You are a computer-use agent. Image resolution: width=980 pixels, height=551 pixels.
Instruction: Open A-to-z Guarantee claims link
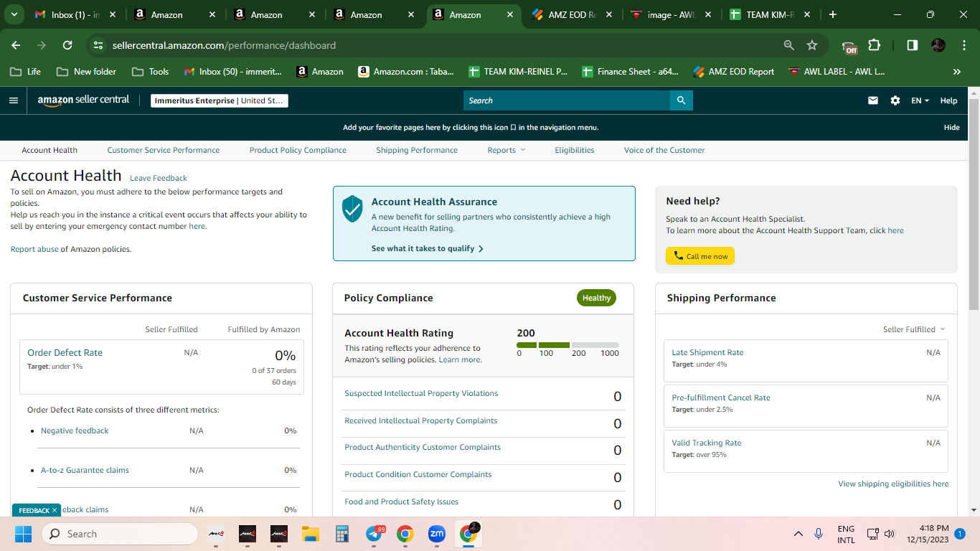(85, 470)
